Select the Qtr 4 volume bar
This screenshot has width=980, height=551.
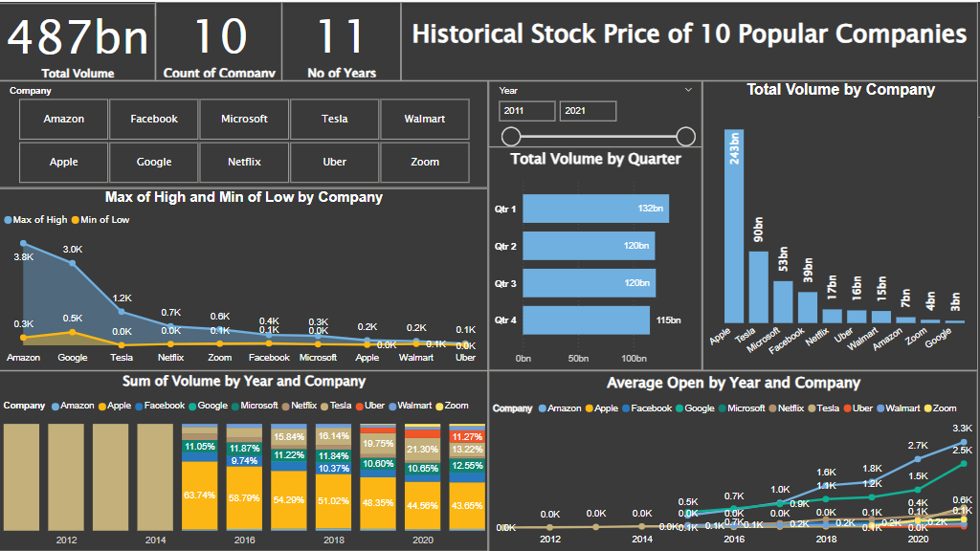[x=587, y=320]
